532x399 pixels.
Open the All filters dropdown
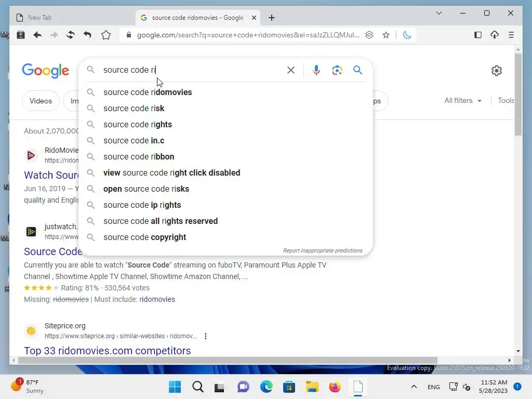[463, 100]
